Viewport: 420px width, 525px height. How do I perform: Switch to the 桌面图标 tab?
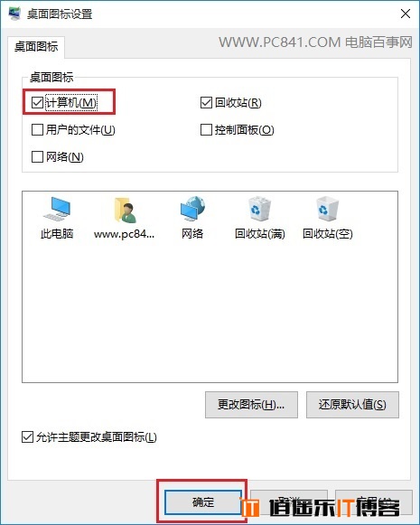coord(36,47)
